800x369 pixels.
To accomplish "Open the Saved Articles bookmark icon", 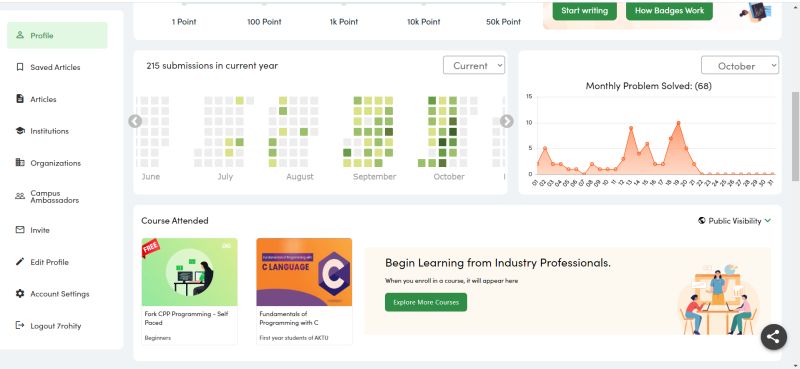I will point(20,67).
